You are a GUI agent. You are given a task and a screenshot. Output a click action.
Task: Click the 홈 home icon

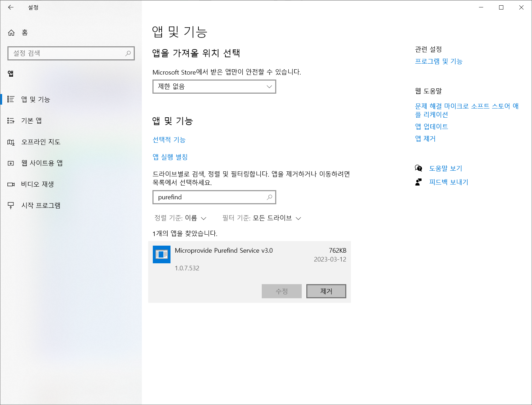(x=11, y=33)
